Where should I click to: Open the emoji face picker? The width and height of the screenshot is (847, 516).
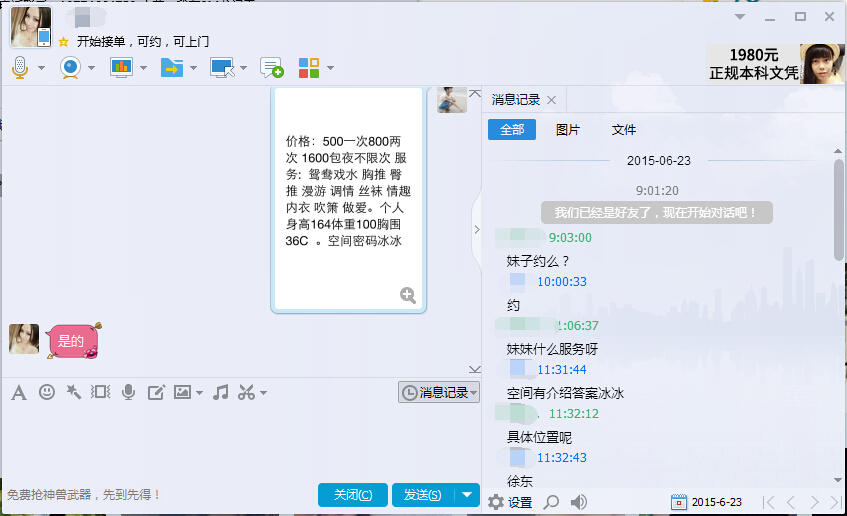coord(47,392)
